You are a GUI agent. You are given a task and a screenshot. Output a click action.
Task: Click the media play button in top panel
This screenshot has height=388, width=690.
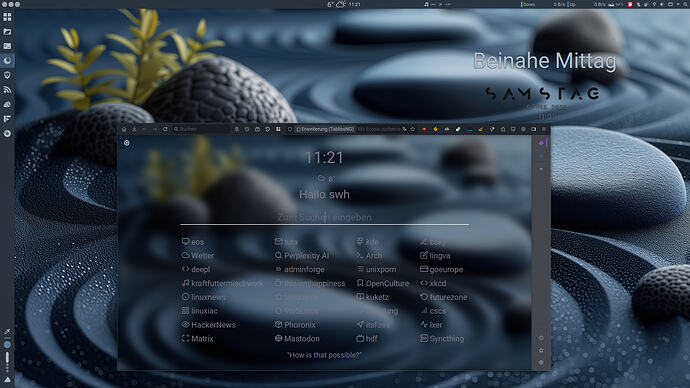440,4
